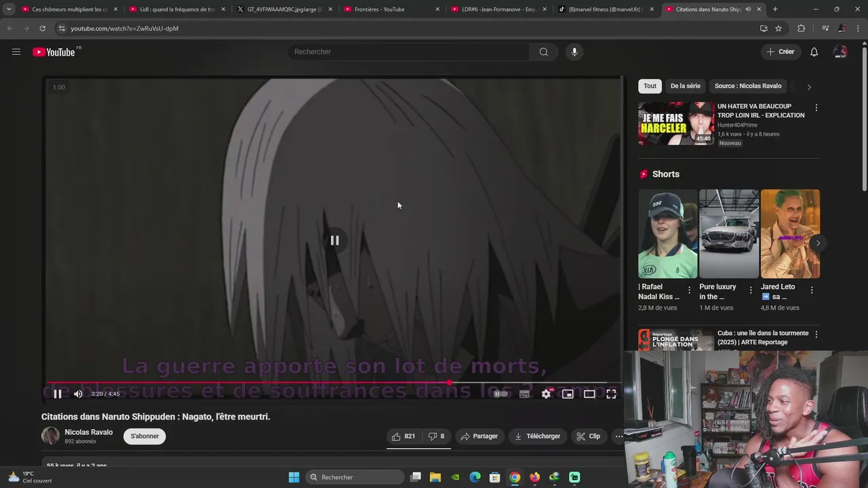Open more actions menu beside Clip
Screen dimensions: 868x488
(618, 436)
